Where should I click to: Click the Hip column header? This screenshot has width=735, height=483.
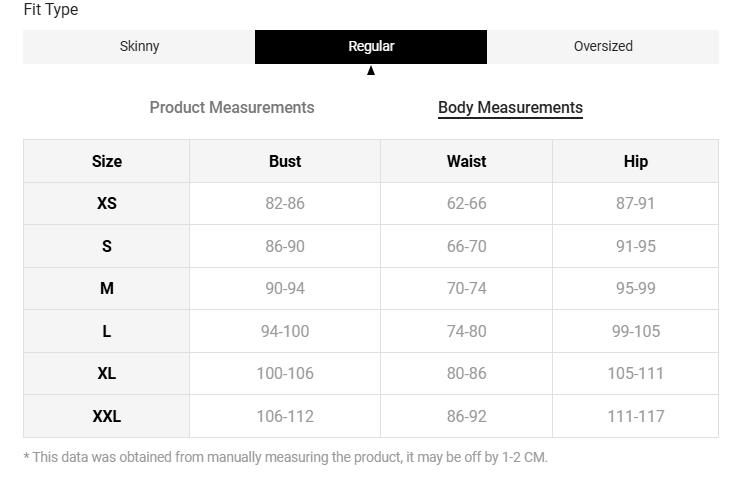[x=636, y=161]
